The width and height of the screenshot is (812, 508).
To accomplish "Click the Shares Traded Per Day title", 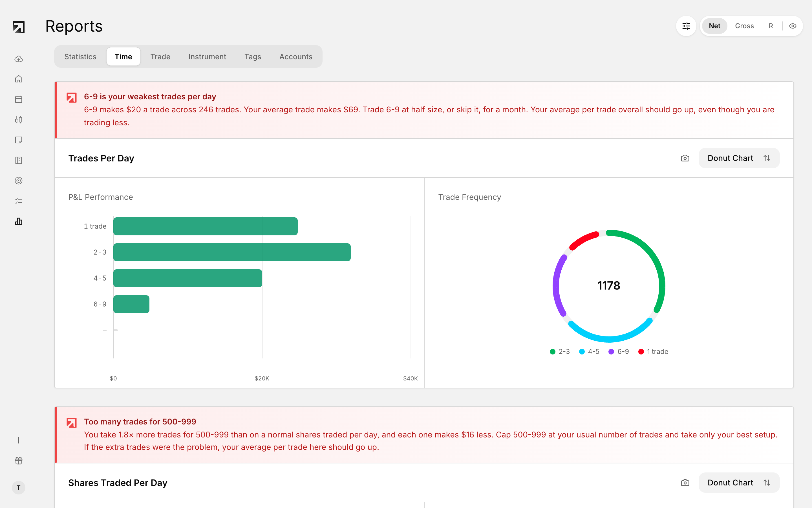I will 118,483.
